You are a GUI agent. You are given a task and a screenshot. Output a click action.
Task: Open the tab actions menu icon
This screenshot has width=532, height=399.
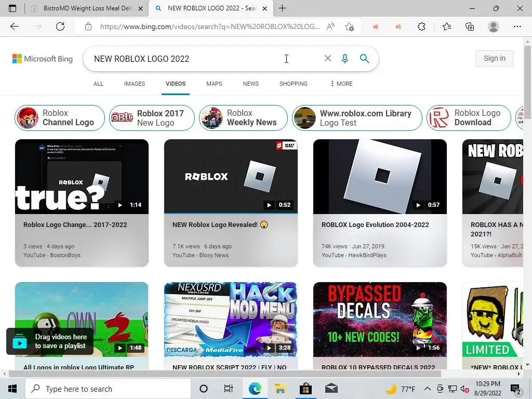click(x=12, y=8)
